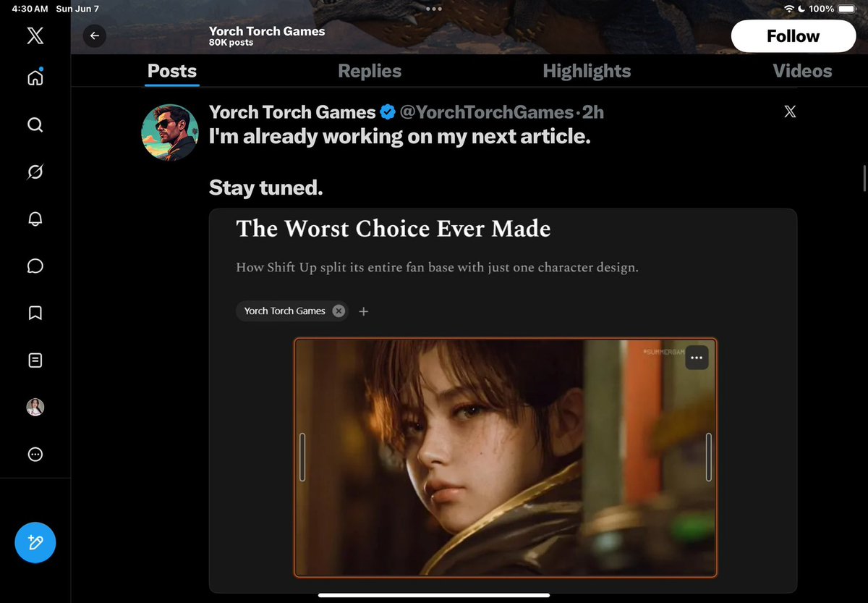Compose a new post with blue button
The image size is (868, 603).
point(35,542)
